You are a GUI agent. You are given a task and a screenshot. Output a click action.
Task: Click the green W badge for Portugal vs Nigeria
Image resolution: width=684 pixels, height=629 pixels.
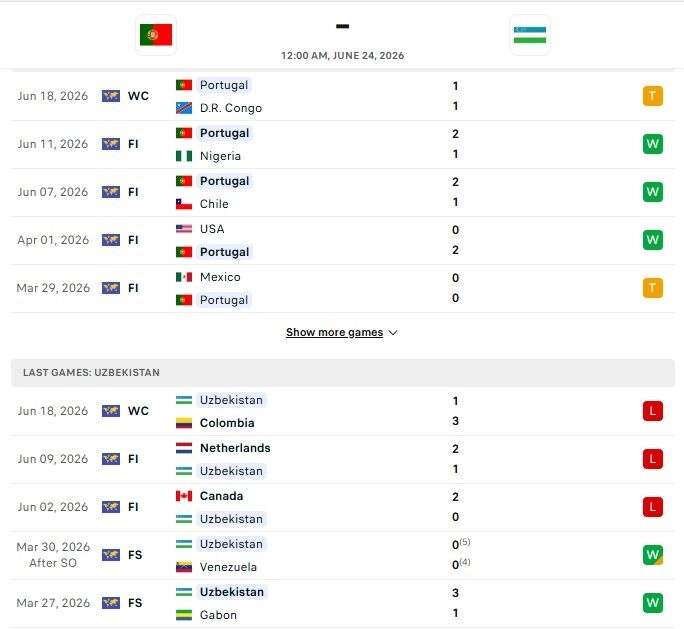(653, 144)
